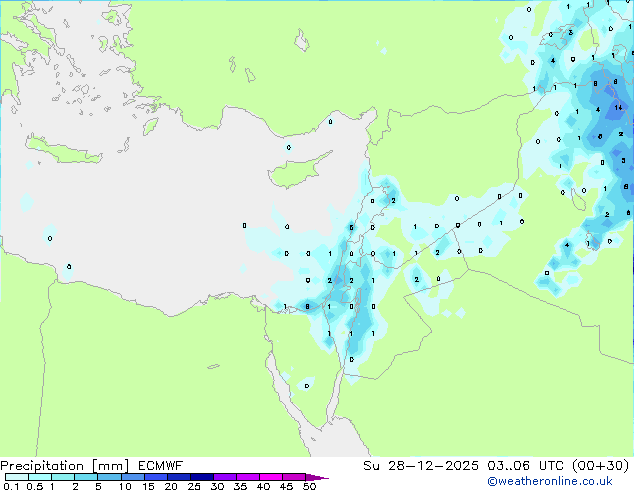Click the "20" legend scale label
This screenshot has width=634, height=490.
click(x=171, y=486)
